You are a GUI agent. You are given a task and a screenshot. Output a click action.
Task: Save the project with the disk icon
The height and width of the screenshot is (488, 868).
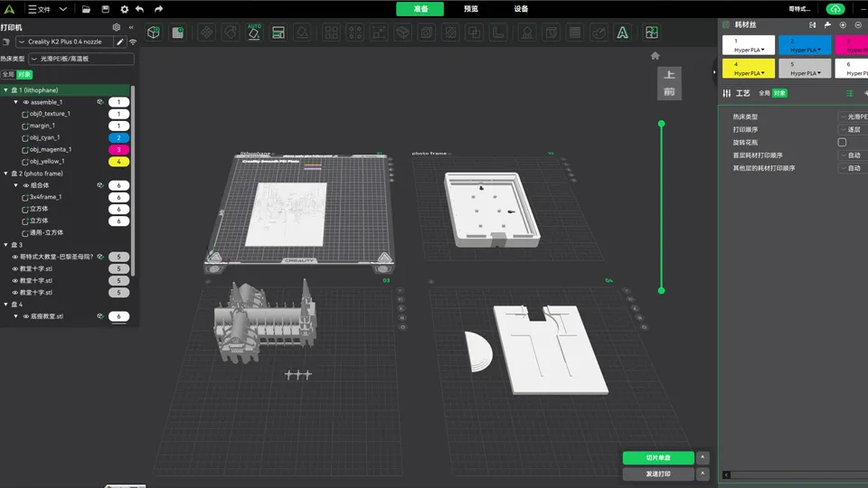pyautogui.click(x=105, y=9)
